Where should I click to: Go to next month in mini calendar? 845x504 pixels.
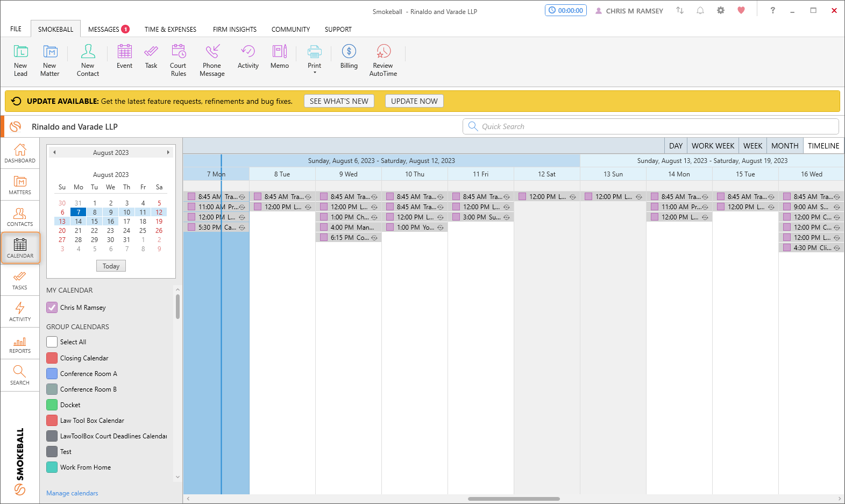coord(168,153)
